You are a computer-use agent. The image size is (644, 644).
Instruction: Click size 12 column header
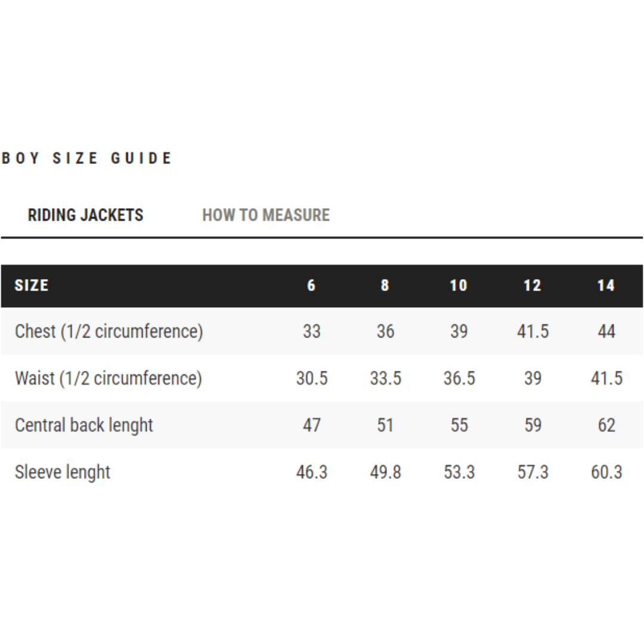(x=532, y=286)
